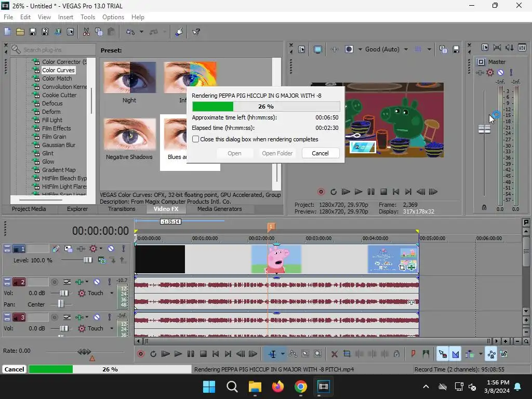The image size is (532, 399).
Task: Open the Tools menu
Action: point(87,17)
